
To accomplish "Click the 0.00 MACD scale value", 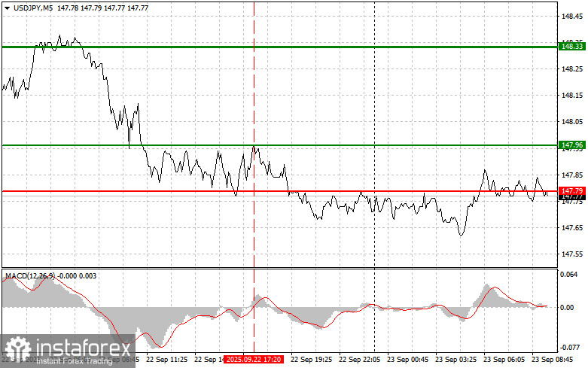I will (567, 307).
